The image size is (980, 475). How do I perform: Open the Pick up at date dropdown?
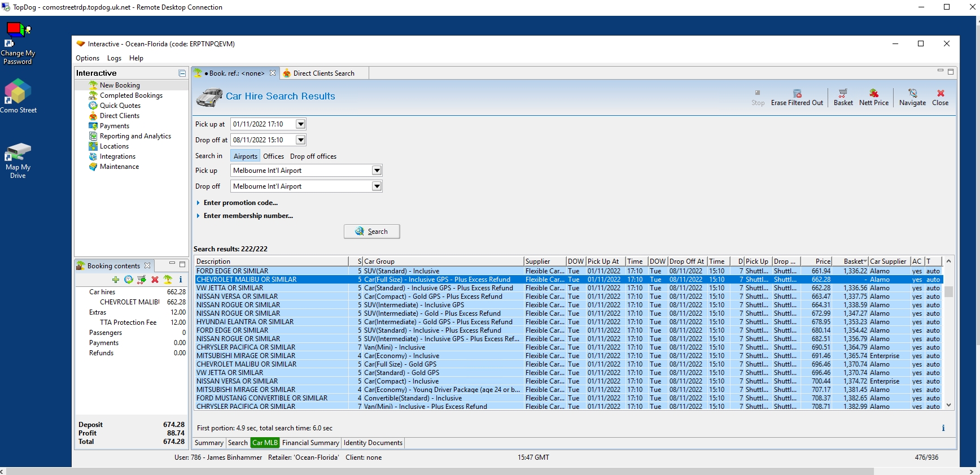point(301,124)
